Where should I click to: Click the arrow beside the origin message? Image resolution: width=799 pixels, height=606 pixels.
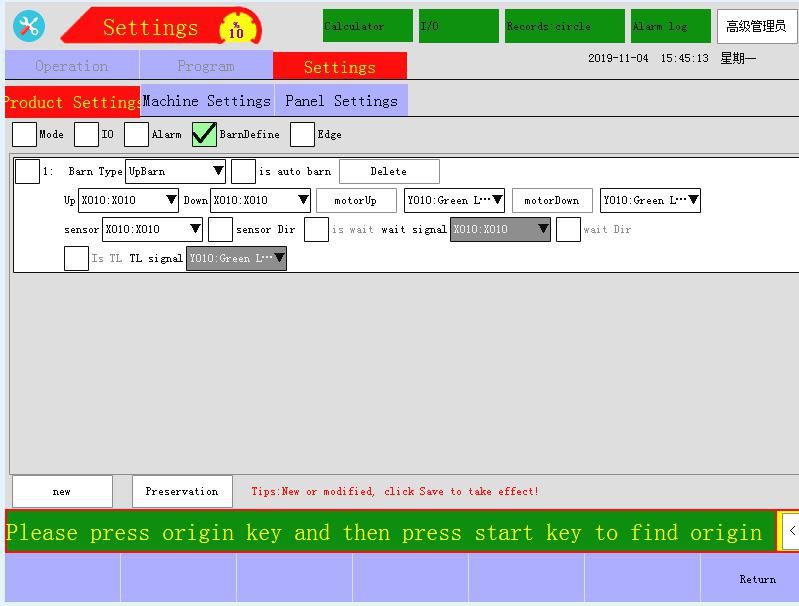pos(790,531)
